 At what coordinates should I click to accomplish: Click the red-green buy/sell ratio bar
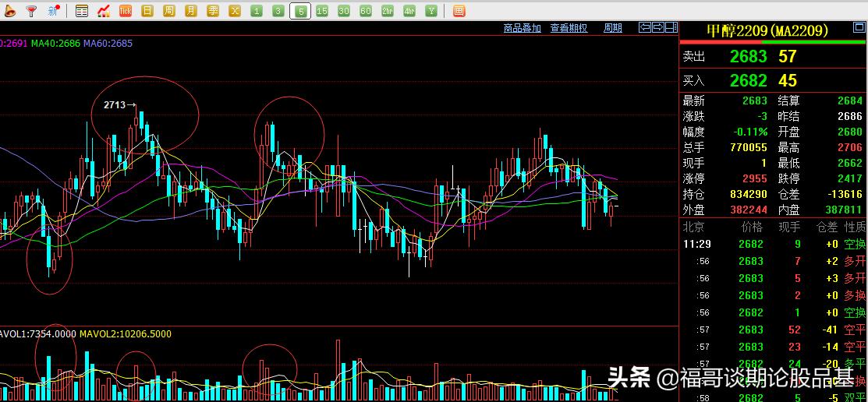click(x=773, y=43)
